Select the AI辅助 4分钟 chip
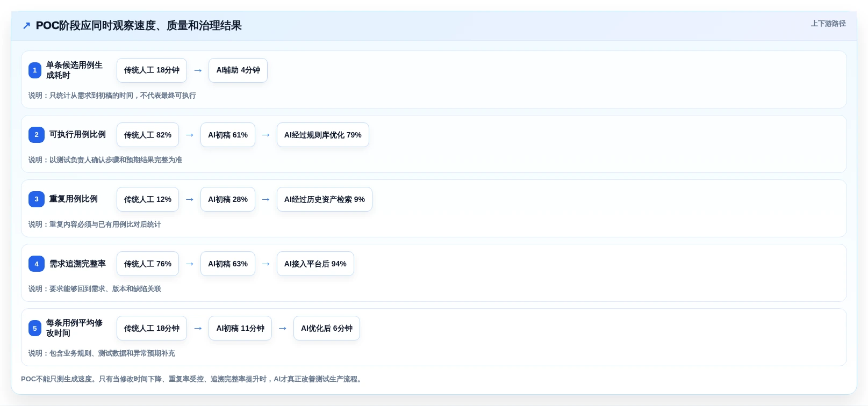The width and height of the screenshot is (868, 406). pyautogui.click(x=238, y=70)
